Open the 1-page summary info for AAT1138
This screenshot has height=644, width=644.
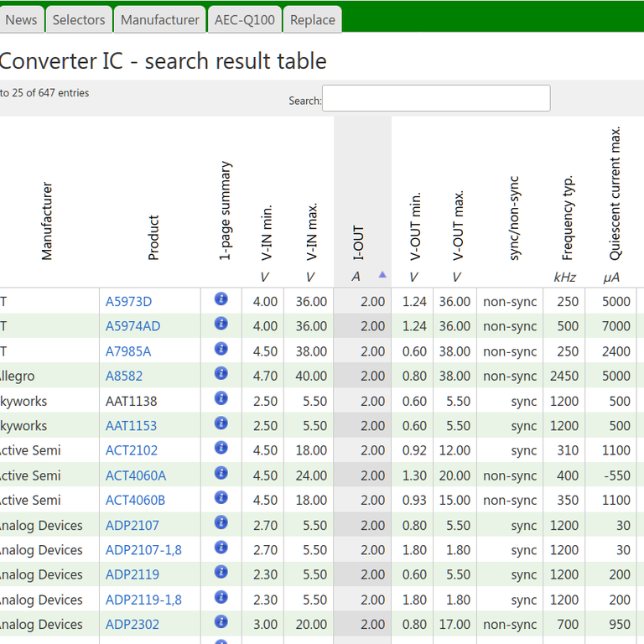[x=221, y=398]
